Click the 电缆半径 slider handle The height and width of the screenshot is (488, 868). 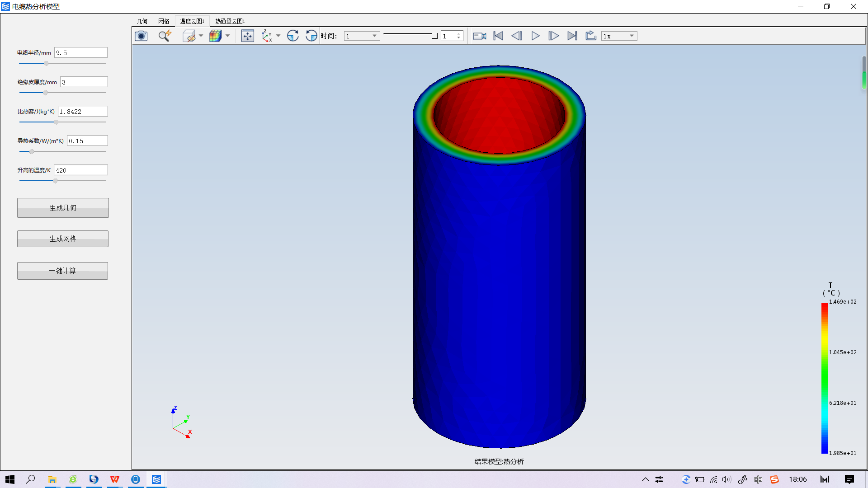46,63
